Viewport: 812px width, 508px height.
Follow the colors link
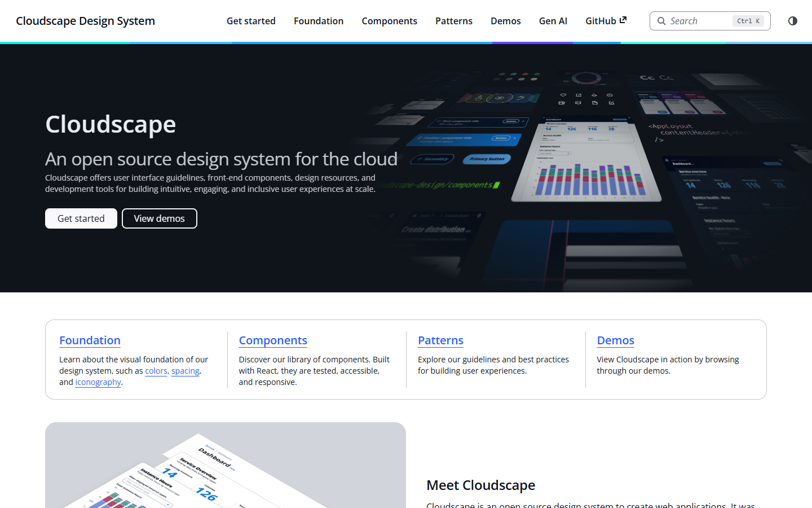point(156,371)
